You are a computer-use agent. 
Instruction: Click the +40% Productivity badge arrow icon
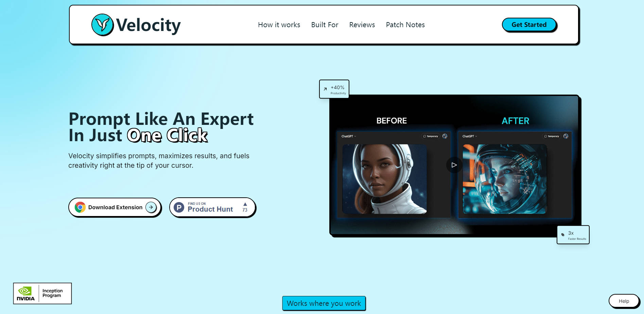(325, 89)
